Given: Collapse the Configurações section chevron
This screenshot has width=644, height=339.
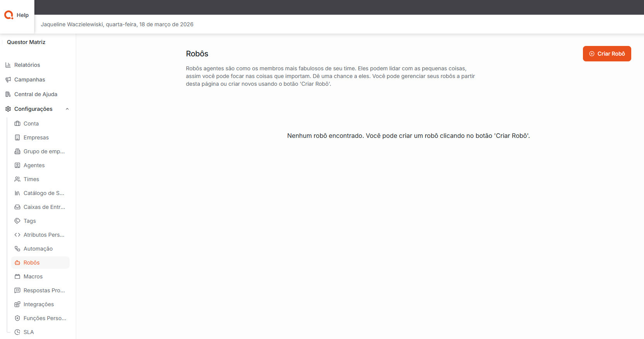Looking at the screenshot, I should 67,109.
